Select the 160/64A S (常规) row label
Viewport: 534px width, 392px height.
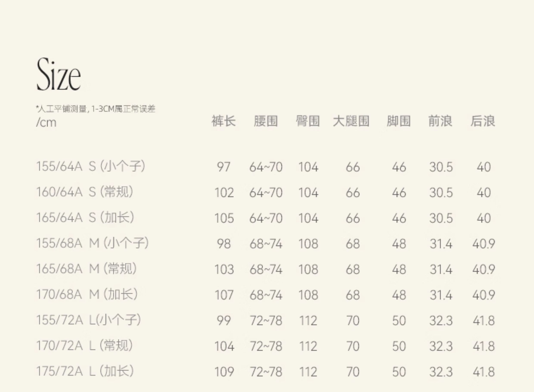click(85, 192)
